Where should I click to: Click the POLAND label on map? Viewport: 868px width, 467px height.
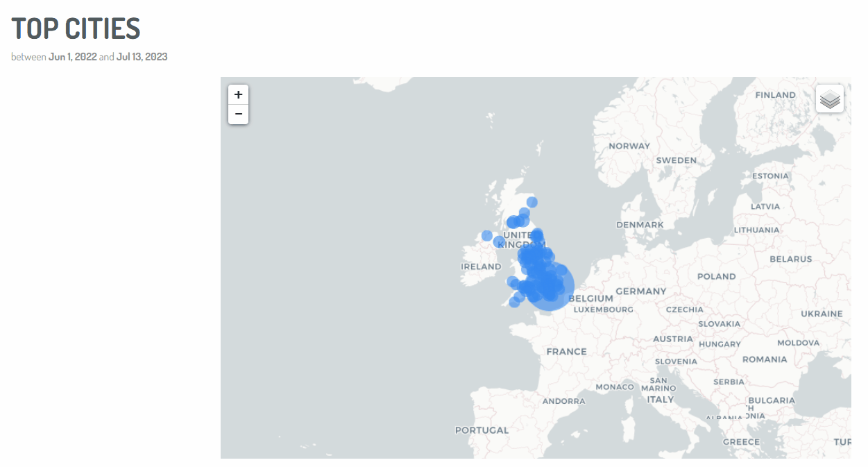tap(717, 276)
